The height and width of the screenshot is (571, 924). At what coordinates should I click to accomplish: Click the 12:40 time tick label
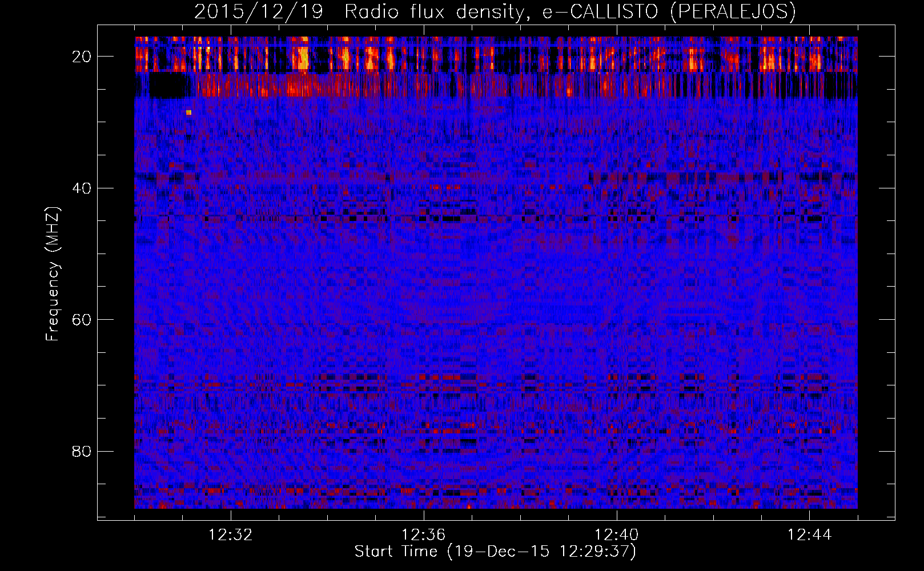[x=617, y=535]
